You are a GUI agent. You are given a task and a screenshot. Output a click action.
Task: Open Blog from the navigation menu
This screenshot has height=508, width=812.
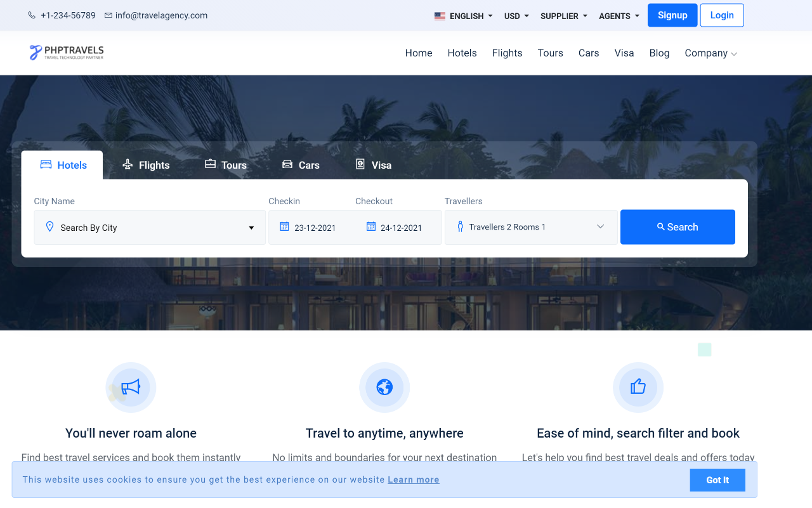click(x=659, y=53)
